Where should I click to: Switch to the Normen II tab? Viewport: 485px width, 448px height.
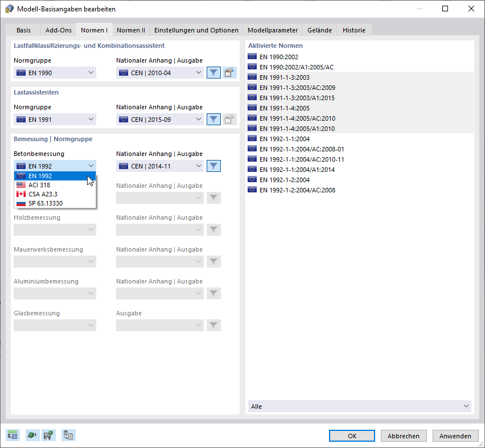(131, 30)
